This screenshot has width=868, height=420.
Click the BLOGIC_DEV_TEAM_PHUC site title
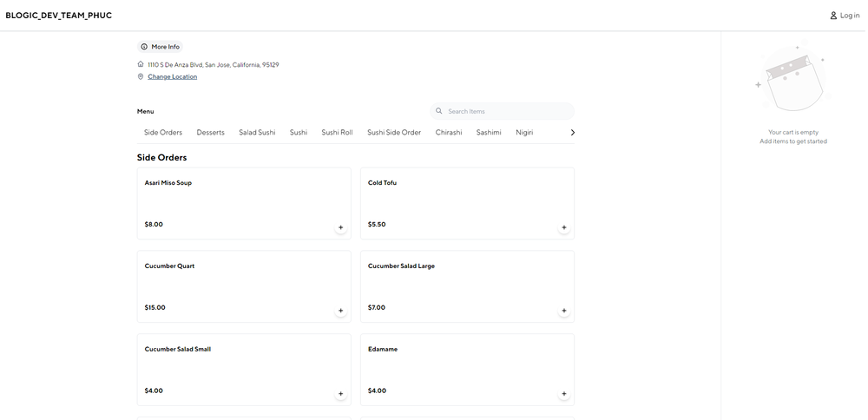tap(59, 16)
